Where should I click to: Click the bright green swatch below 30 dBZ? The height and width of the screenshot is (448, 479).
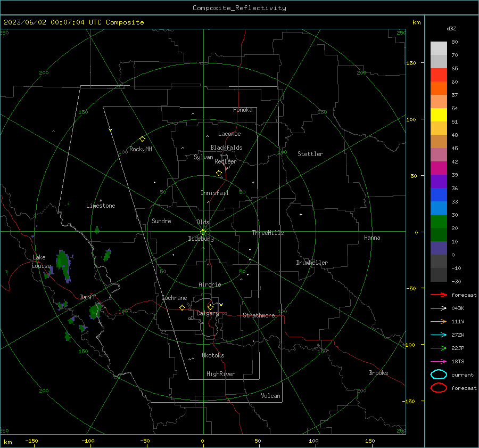(x=439, y=221)
